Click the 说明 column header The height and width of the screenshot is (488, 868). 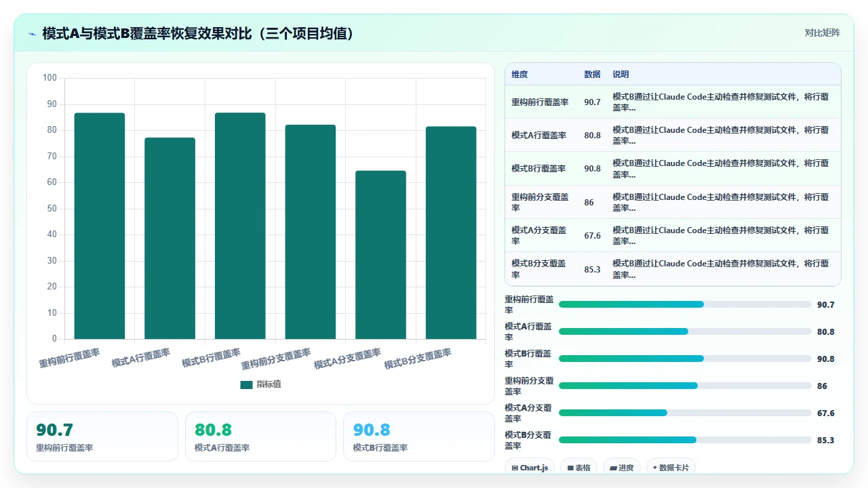coord(620,75)
